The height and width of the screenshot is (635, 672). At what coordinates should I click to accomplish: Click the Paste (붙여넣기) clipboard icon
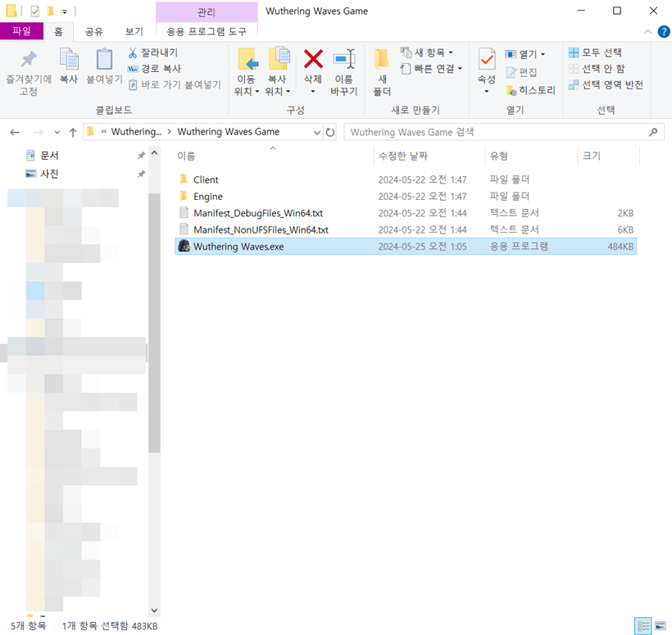tap(104, 59)
